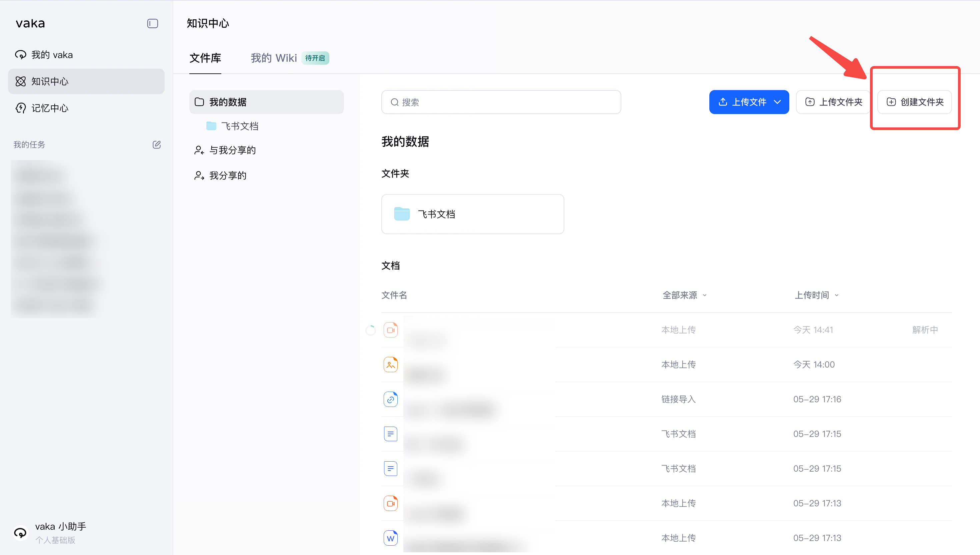The image size is (980, 555).
Task: Click the person icon beside 与我分享的
Action: (x=199, y=150)
